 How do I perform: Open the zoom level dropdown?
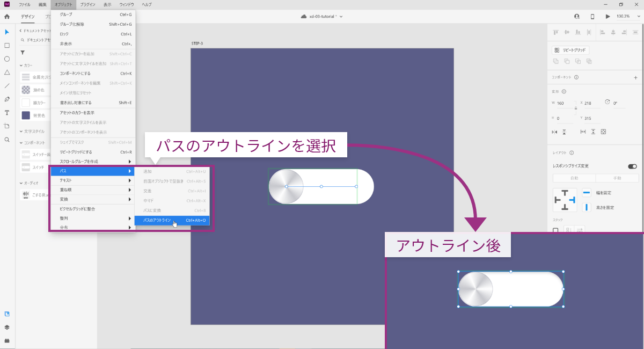(x=625, y=16)
